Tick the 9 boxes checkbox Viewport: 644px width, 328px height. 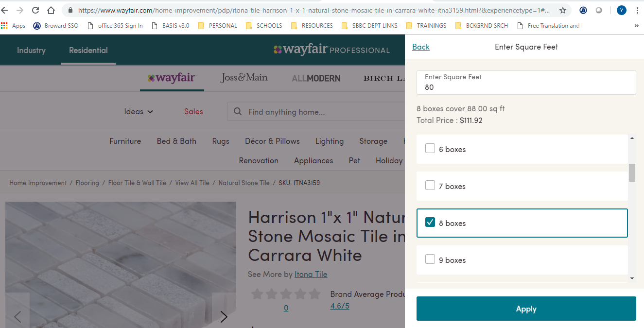coord(430,259)
